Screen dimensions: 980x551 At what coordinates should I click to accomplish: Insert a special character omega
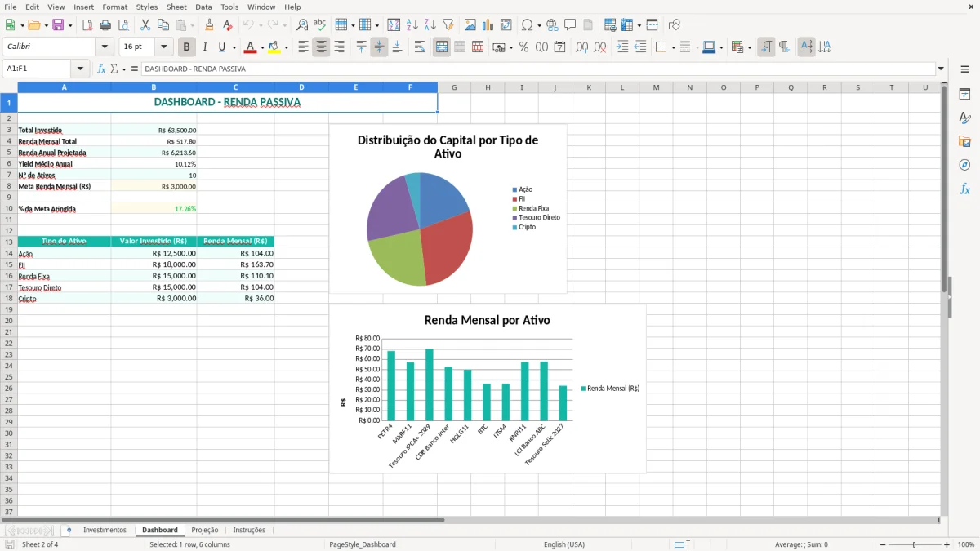pyautogui.click(x=527, y=25)
